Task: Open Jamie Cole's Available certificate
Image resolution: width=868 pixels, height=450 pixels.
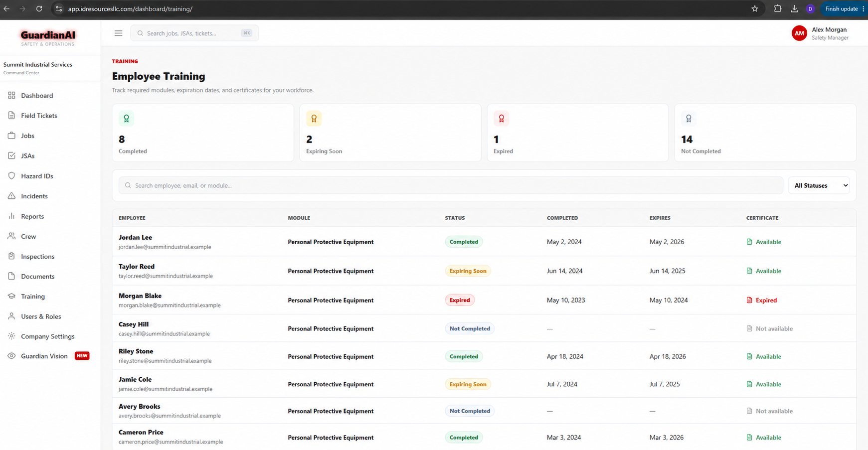Action: click(764, 385)
